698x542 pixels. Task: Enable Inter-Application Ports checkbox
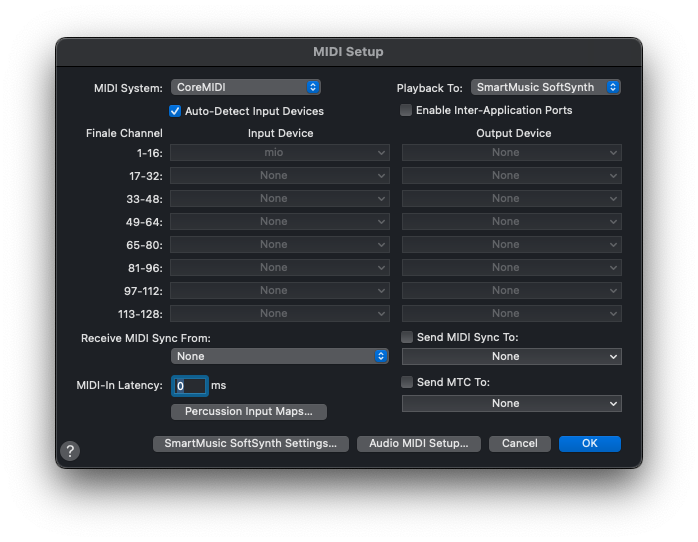[406, 110]
